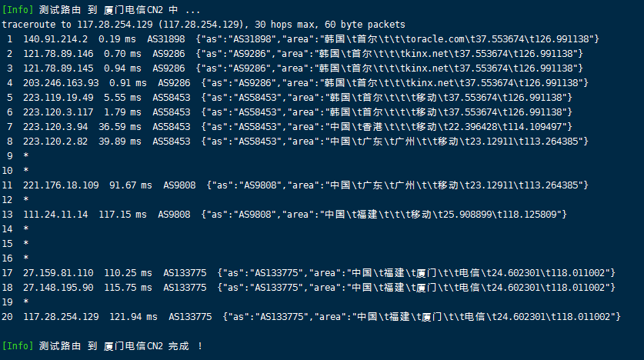Viewport: 644px width, 360px height.
Task: Click the green [Info] tag on the bottom line
Action: coord(18,346)
